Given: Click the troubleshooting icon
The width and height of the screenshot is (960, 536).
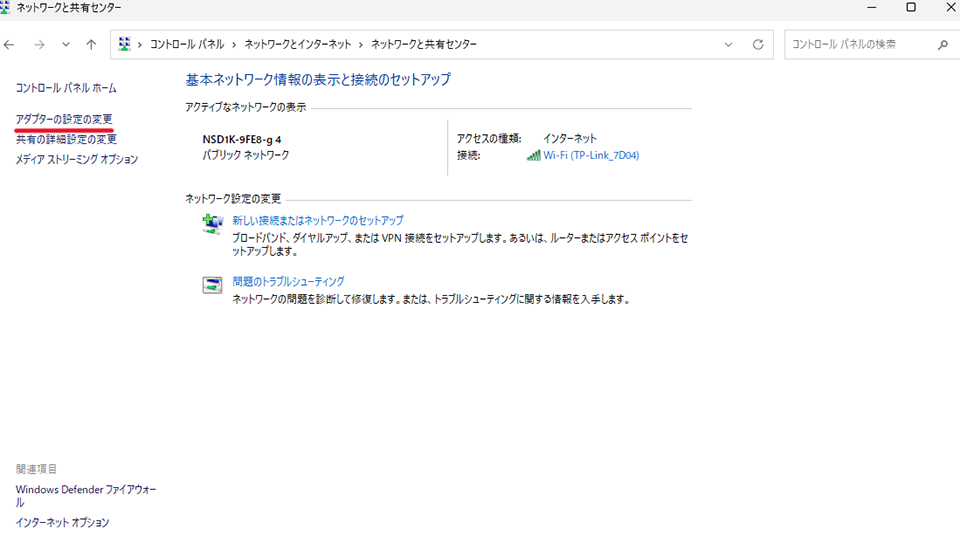Looking at the screenshot, I should pyautogui.click(x=212, y=285).
